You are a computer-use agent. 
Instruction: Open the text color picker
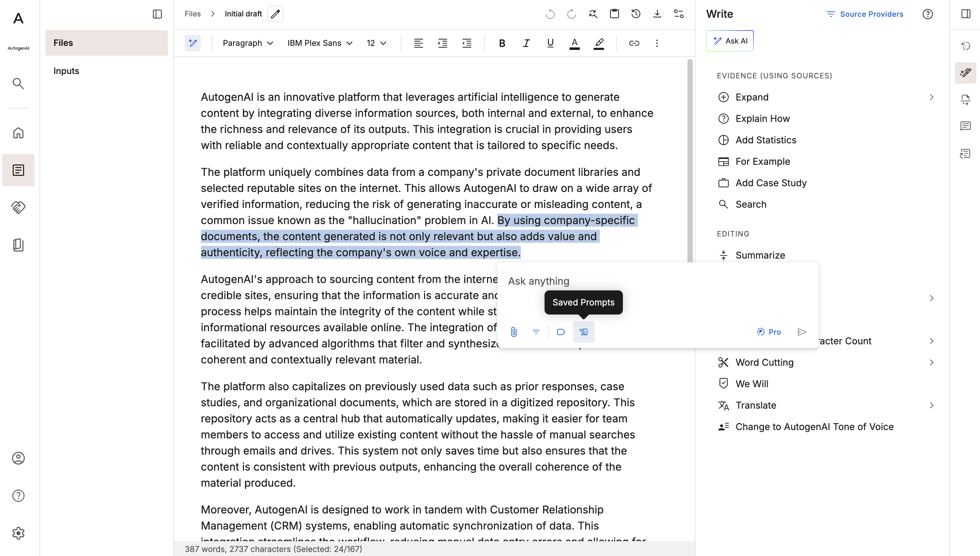pos(574,43)
